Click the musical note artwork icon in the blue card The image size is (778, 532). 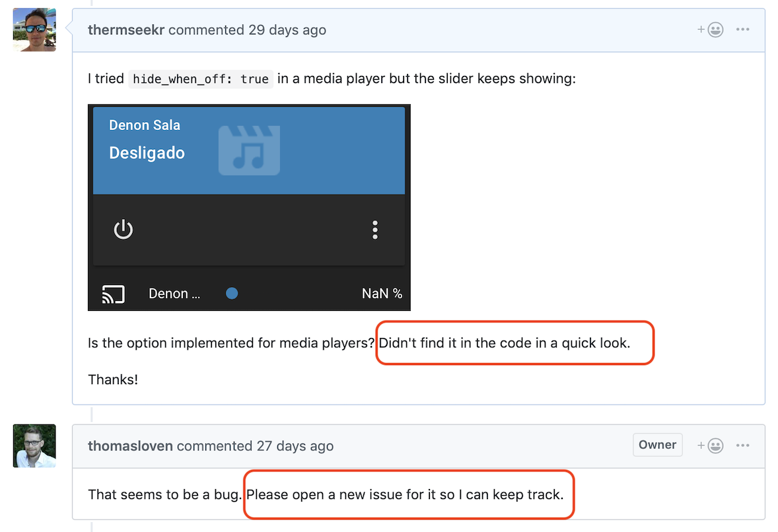pyautogui.click(x=249, y=150)
